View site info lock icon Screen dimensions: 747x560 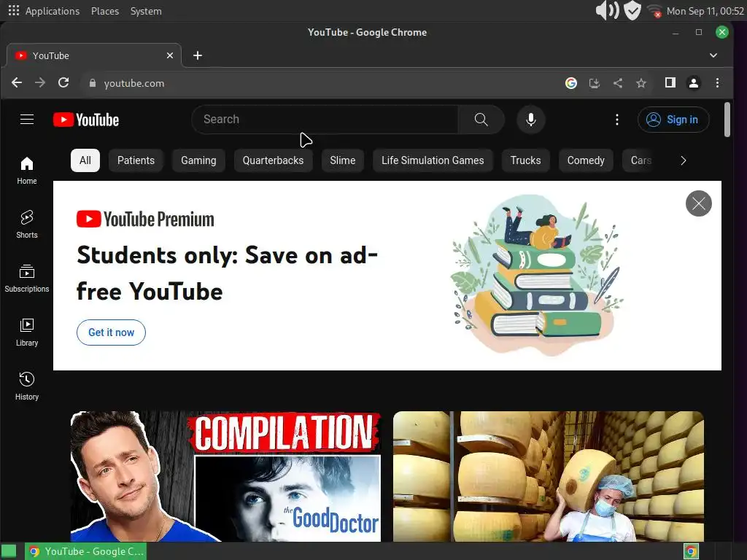pos(93,83)
